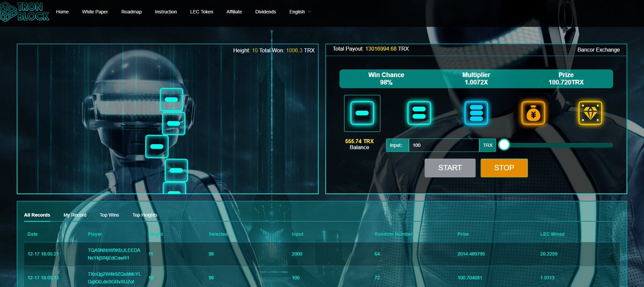Click the Win Chance 98% value

coord(386,83)
